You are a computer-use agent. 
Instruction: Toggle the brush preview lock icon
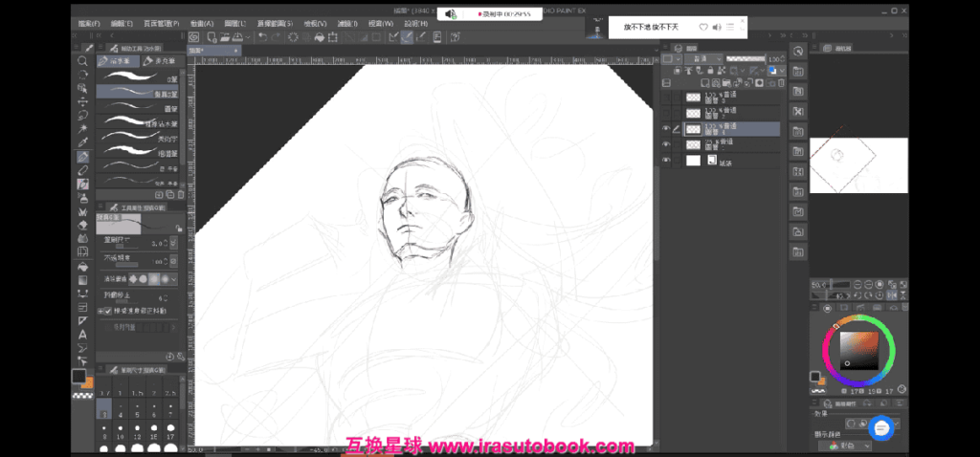click(179, 228)
